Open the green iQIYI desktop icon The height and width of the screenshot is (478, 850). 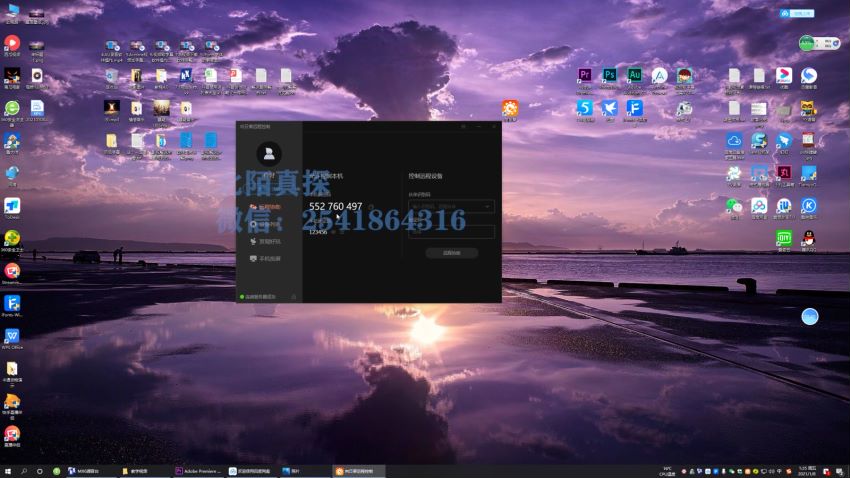click(x=784, y=238)
